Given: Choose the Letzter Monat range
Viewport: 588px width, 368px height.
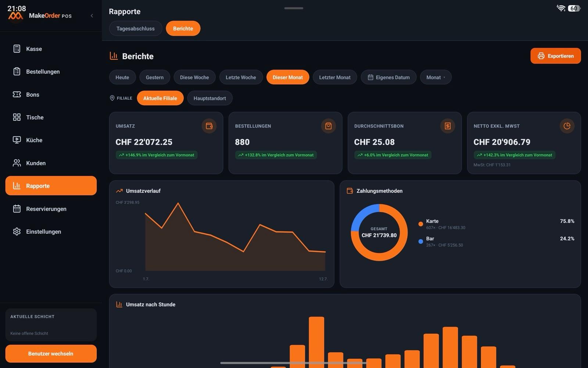Looking at the screenshot, I should [335, 77].
